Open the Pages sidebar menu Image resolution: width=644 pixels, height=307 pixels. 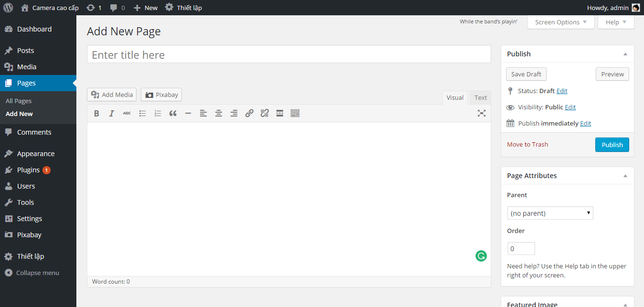[x=38, y=83]
